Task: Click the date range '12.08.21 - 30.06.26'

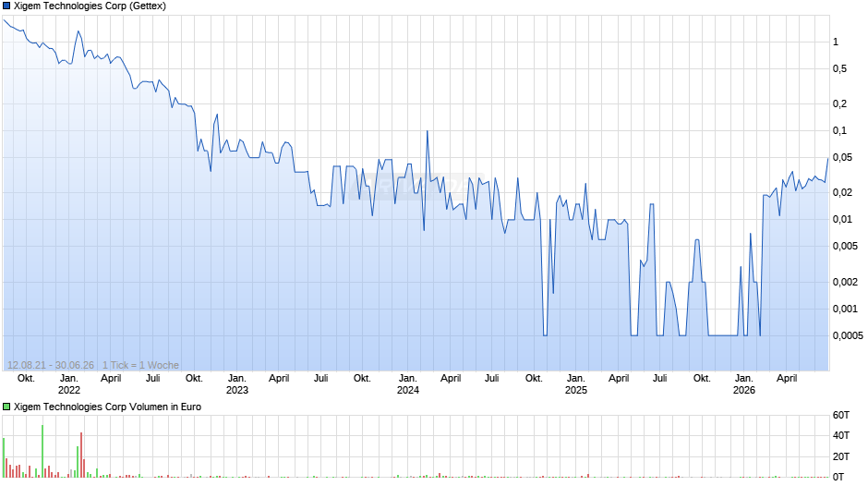Action: point(51,365)
